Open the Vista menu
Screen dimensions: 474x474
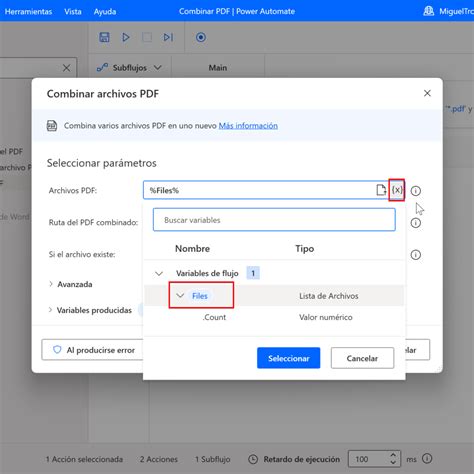click(73, 11)
